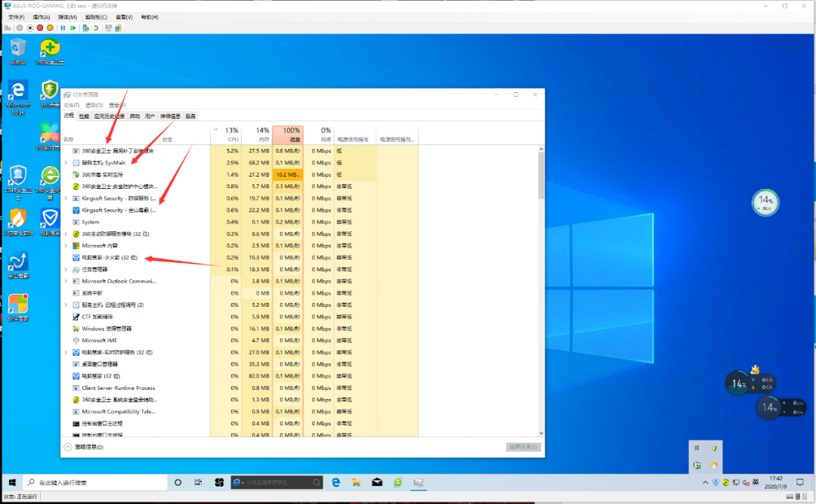The width and height of the screenshot is (816, 504).
Task: Click the process list scrollbar down arrow
Action: pos(541,433)
